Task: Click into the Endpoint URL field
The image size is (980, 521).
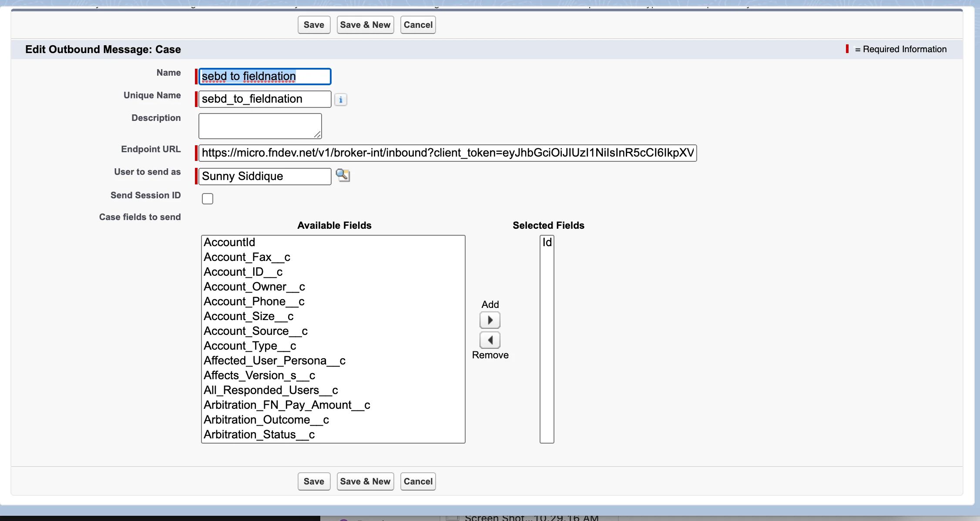Action: [x=447, y=153]
